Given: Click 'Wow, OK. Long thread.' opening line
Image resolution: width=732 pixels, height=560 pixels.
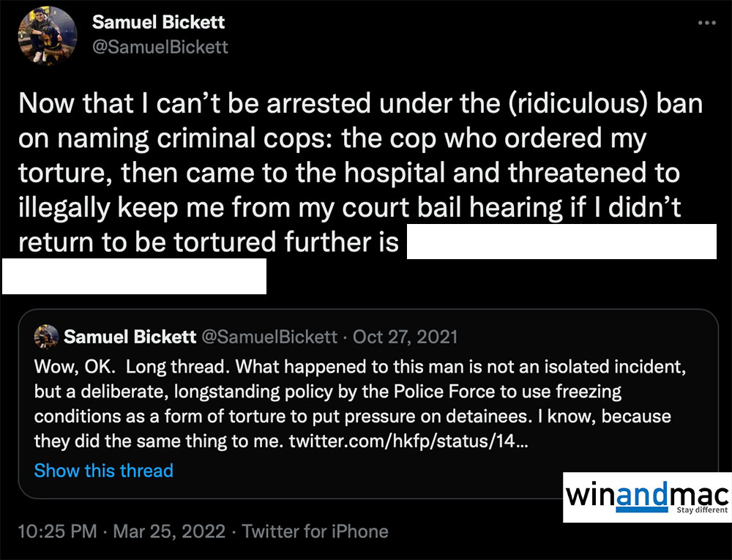Looking at the screenshot, I should tap(132, 365).
